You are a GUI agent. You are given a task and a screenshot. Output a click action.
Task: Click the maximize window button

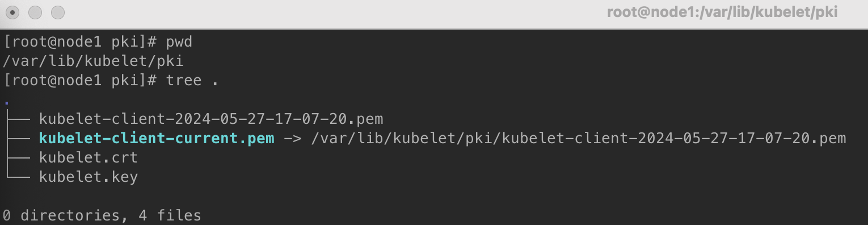[x=57, y=12]
